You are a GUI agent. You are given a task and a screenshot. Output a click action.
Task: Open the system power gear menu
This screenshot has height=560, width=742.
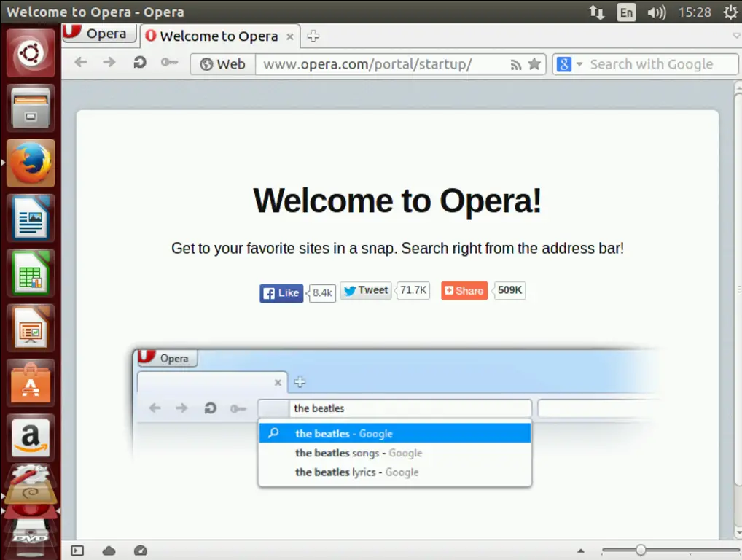click(x=730, y=12)
